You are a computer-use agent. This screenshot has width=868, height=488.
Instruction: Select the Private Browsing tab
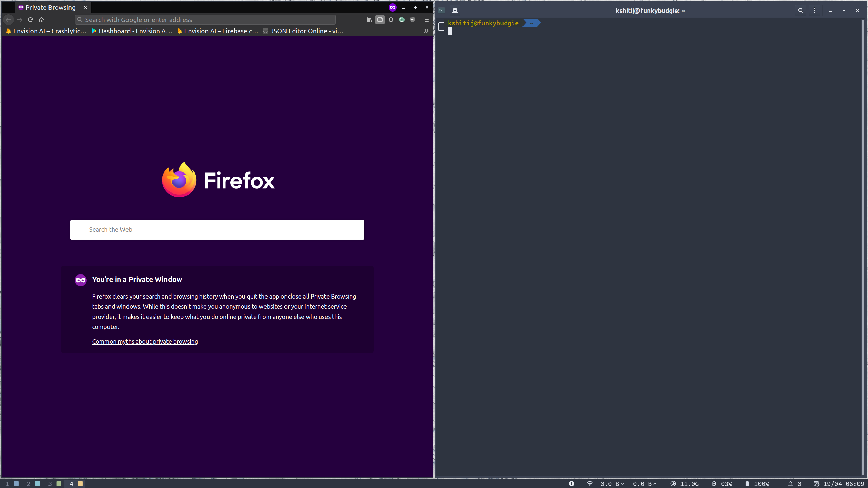click(53, 7)
